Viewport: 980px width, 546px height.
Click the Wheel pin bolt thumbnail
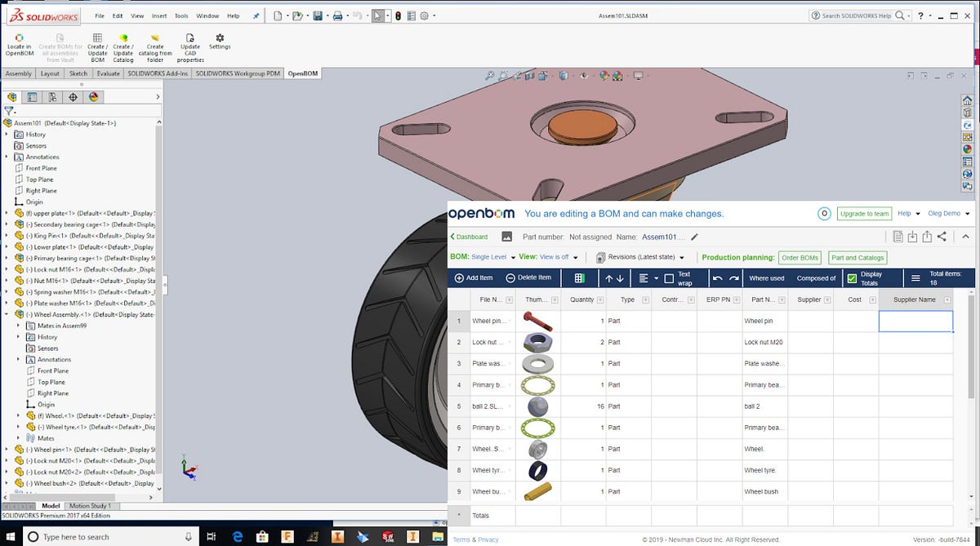537,321
